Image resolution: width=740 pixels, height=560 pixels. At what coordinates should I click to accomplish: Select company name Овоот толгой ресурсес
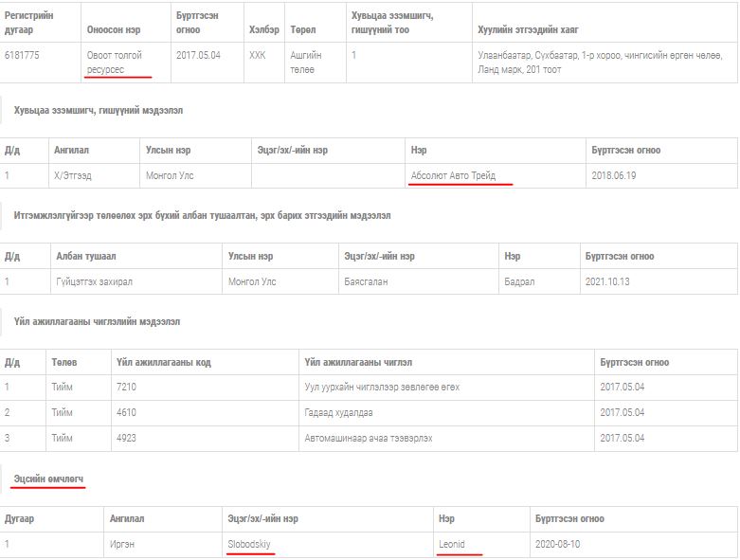tap(114, 63)
